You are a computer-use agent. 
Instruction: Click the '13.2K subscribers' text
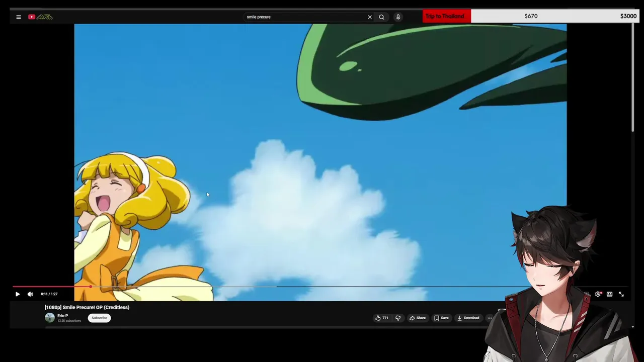point(69,321)
